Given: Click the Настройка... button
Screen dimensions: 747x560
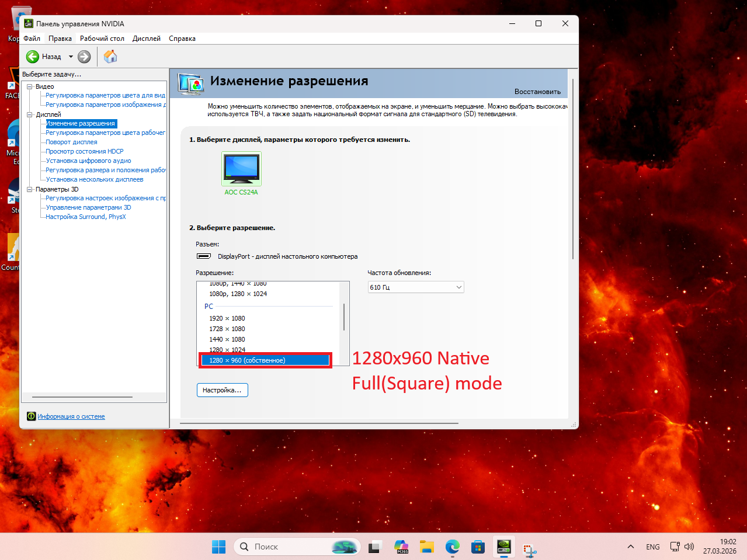Looking at the screenshot, I should [222, 390].
